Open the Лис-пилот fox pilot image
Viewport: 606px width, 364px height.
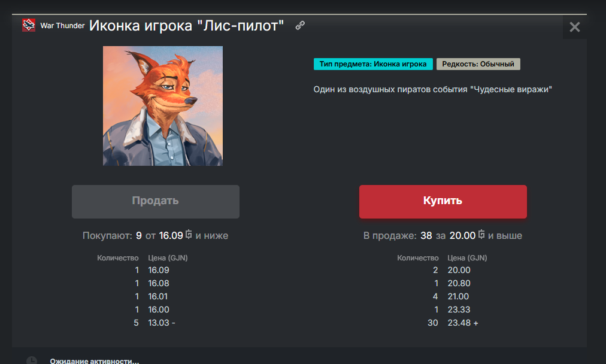point(163,106)
